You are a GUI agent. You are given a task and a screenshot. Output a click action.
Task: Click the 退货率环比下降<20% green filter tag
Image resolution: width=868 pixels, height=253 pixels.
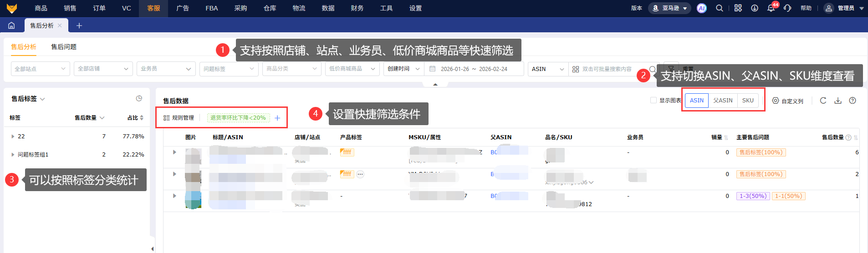(238, 118)
